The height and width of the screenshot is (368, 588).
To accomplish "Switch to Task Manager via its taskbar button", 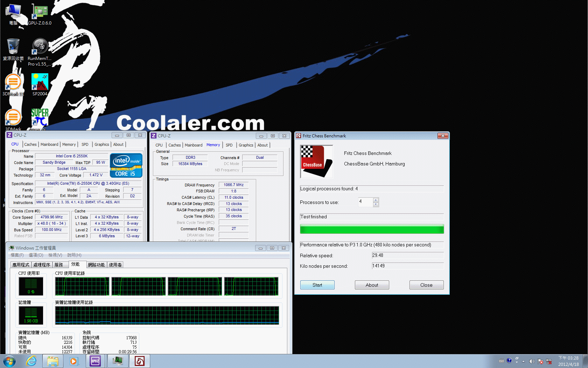I will pos(118,361).
